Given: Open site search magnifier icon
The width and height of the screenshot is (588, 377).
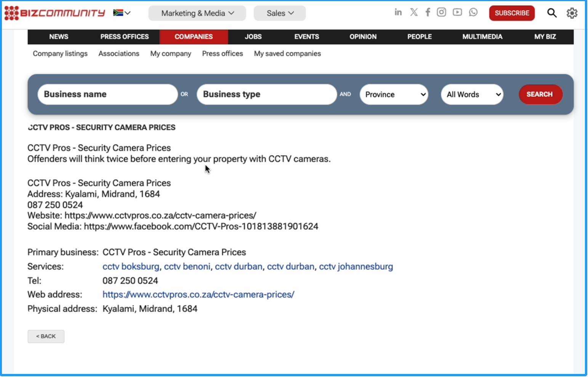Looking at the screenshot, I should pos(552,13).
